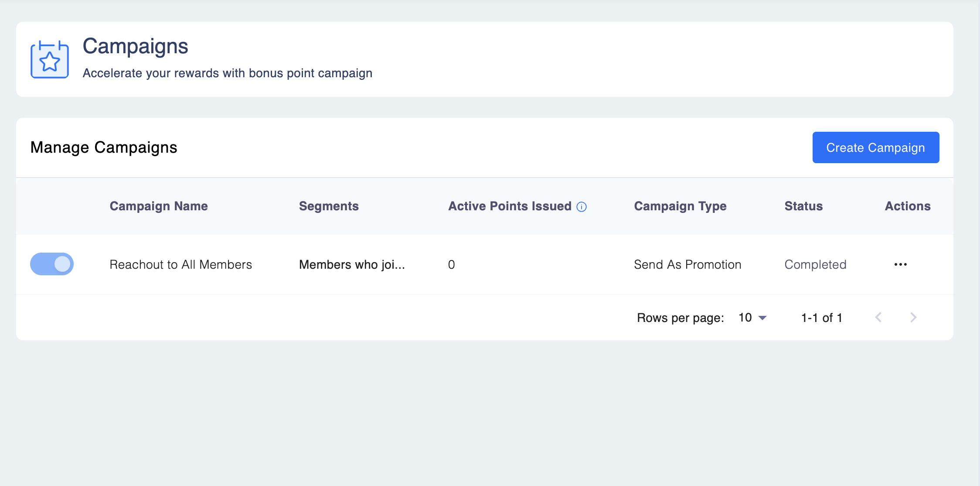This screenshot has width=980, height=486.
Task: Click the Actions column header
Action: pos(908,206)
